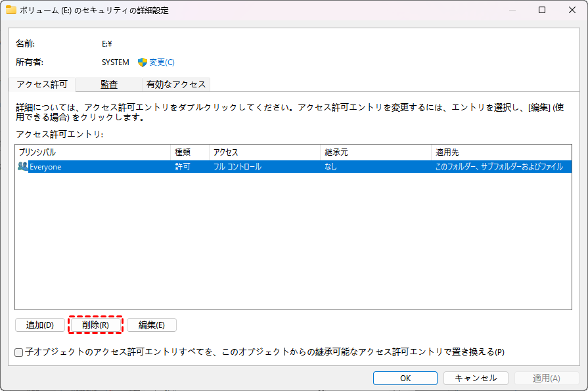Click the Everyone group users icon

(x=23, y=167)
